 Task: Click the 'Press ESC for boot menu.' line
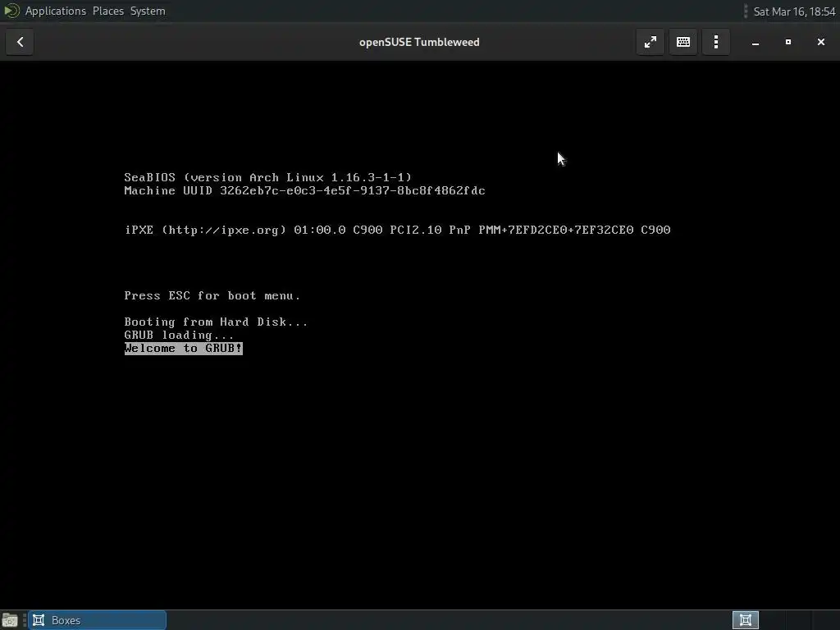tap(212, 295)
